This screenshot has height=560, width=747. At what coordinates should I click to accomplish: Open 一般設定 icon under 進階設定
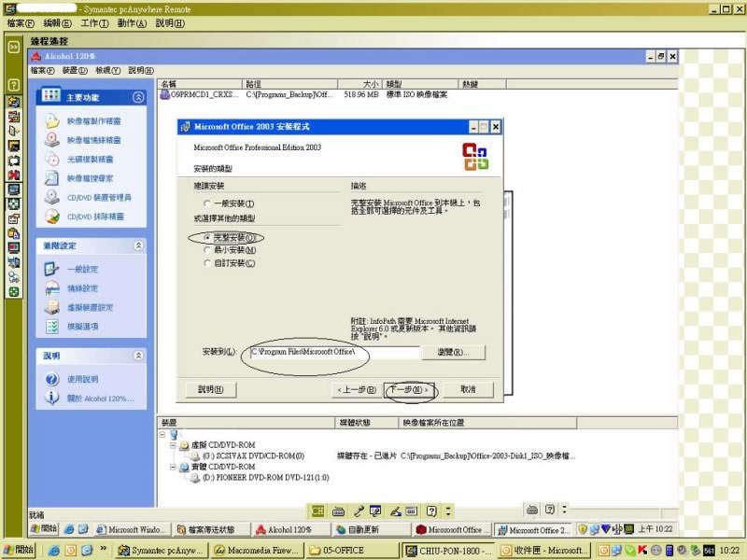(52, 269)
